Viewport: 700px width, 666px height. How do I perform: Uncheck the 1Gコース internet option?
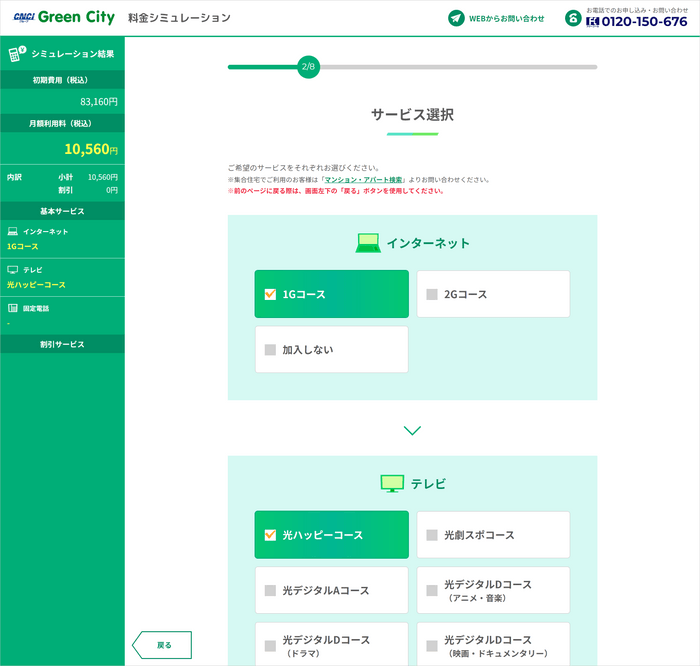[x=331, y=294]
